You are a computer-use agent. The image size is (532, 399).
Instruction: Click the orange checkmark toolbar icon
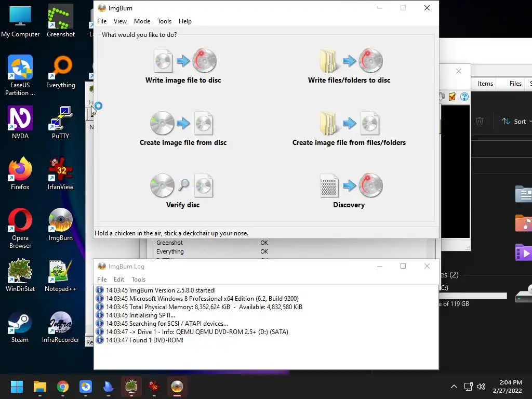[x=452, y=97]
